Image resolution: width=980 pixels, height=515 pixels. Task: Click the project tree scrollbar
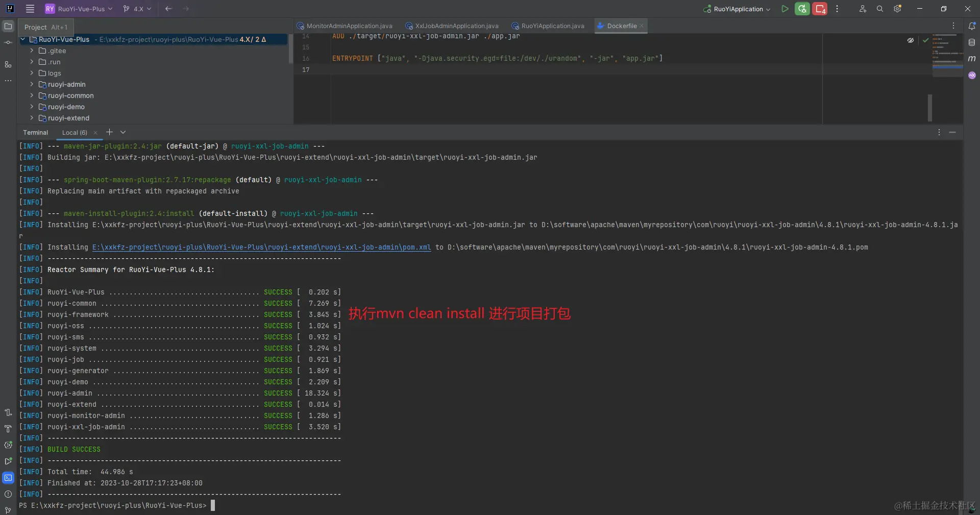(x=290, y=49)
